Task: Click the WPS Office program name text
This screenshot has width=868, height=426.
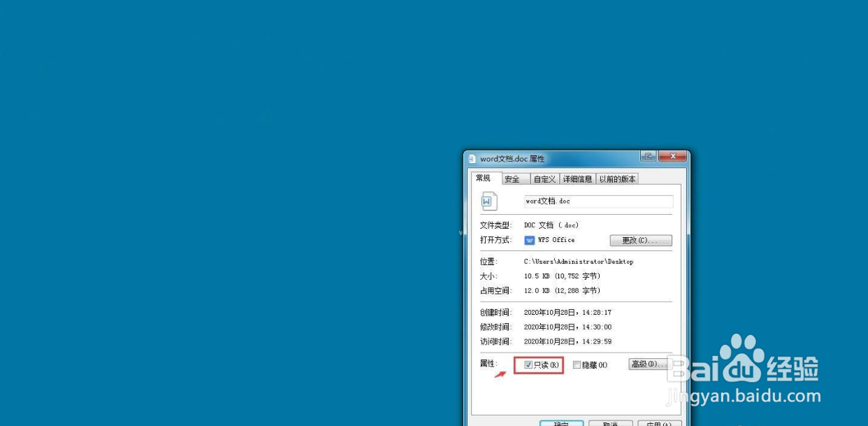Action: pos(556,240)
